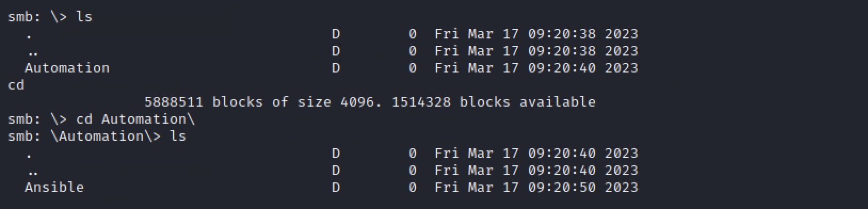This screenshot has height=209, width=868.
Task: Click '1514328 blocks available' text
Action: [494, 102]
